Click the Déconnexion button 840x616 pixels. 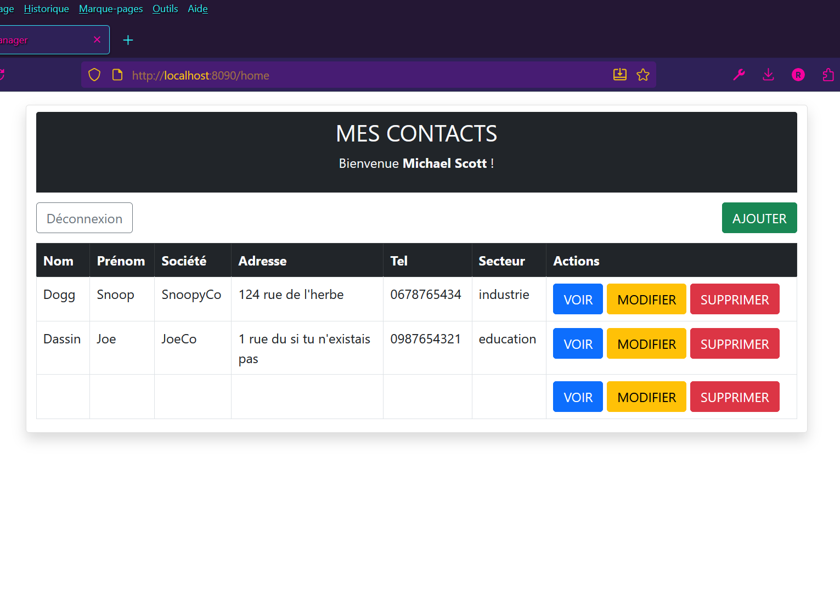[x=84, y=218]
